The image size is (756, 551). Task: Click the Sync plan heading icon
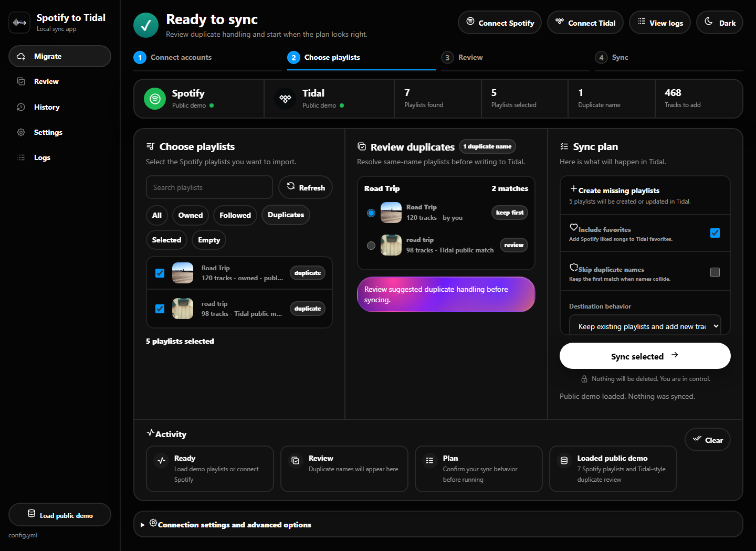564,146
